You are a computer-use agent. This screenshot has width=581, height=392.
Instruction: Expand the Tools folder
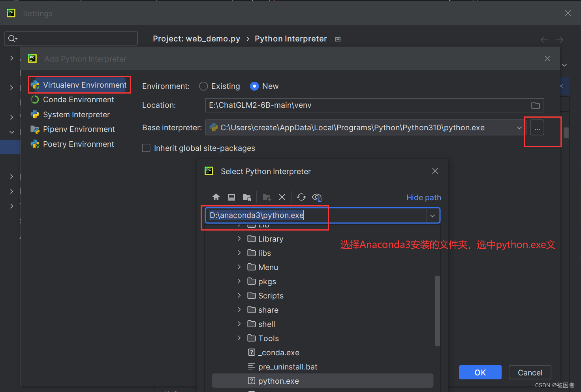[x=239, y=338]
